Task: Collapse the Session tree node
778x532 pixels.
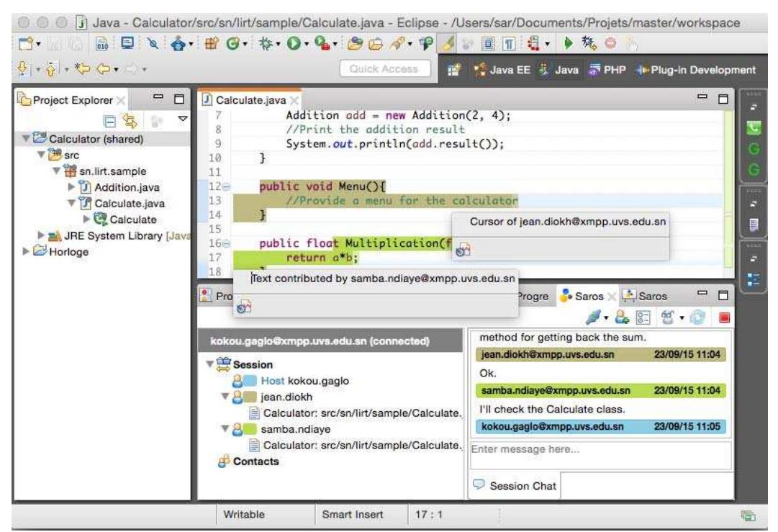Action: [x=210, y=364]
